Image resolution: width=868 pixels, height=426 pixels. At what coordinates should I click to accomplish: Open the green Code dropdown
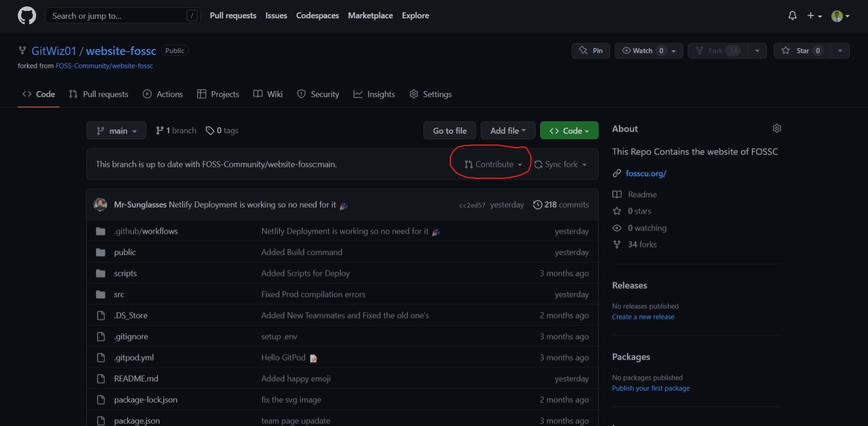coord(569,131)
